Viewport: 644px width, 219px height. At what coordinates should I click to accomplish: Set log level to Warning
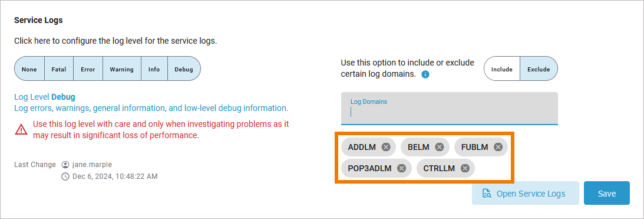(121, 69)
